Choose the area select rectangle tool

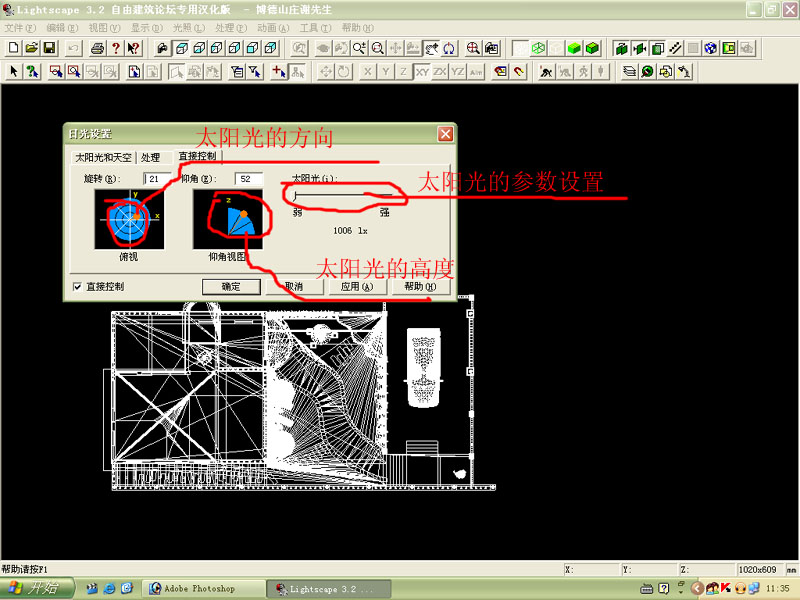tap(56, 72)
